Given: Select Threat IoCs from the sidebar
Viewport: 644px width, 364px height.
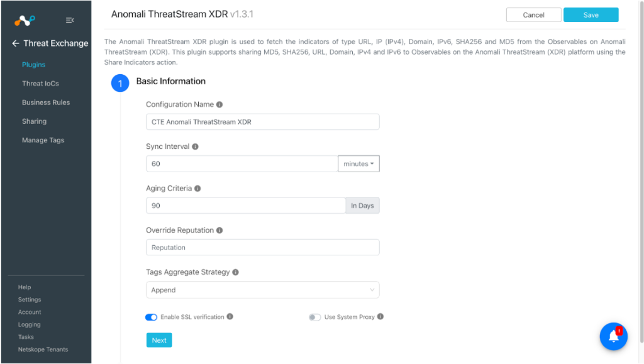Looking at the screenshot, I should point(42,83).
